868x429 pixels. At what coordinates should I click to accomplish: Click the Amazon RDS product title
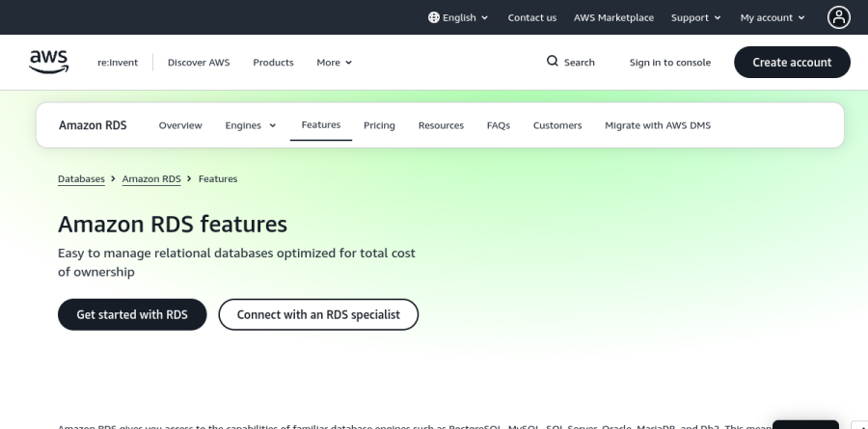[x=93, y=125]
